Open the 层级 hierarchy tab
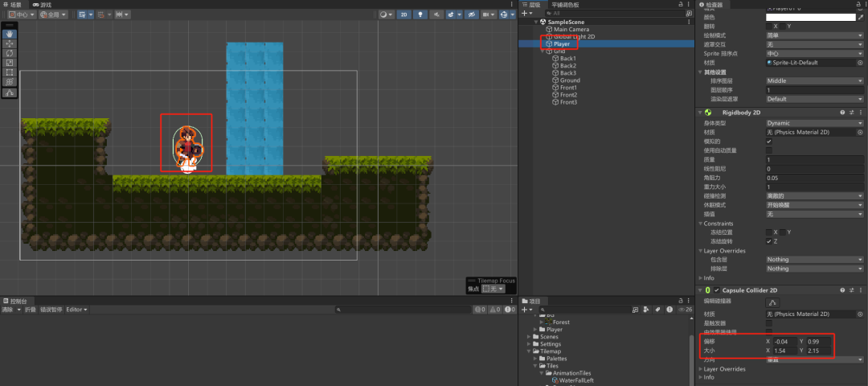The width and height of the screenshot is (868, 386). pos(531,5)
